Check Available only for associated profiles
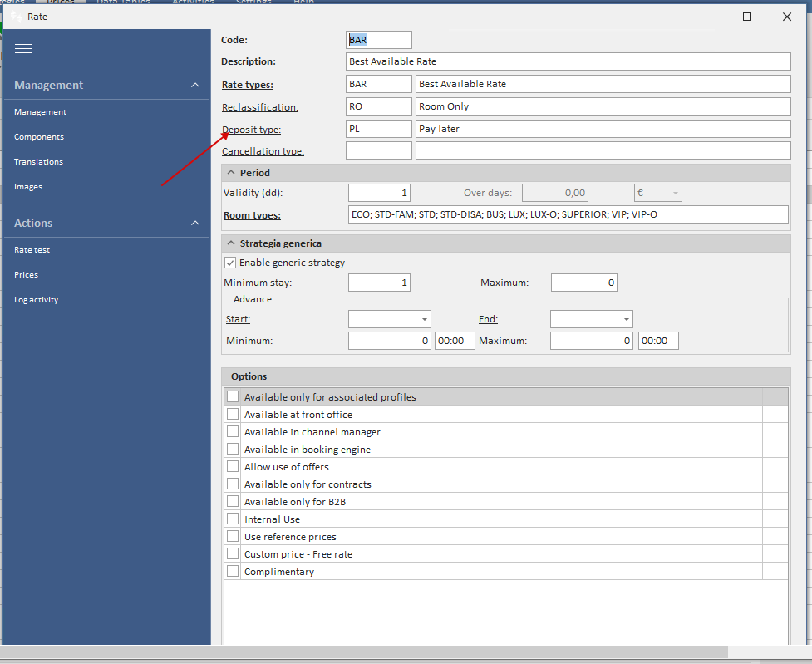 point(233,396)
